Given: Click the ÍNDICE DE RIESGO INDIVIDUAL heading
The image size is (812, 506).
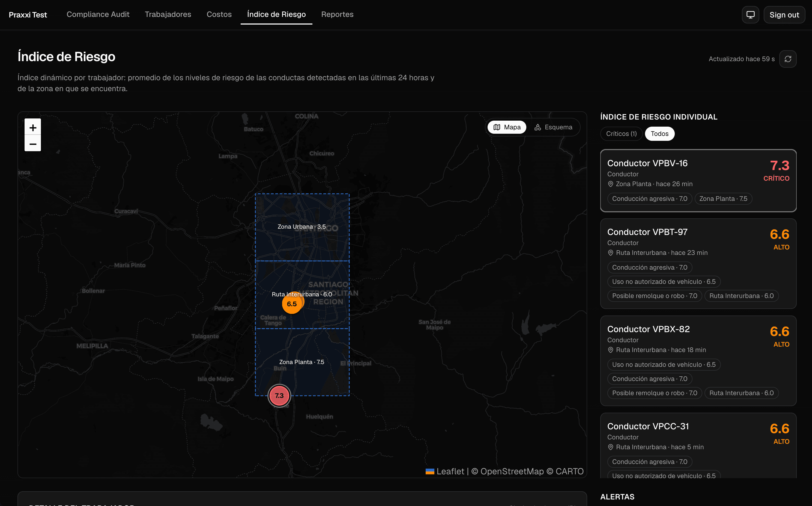Looking at the screenshot, I should 659,117.
